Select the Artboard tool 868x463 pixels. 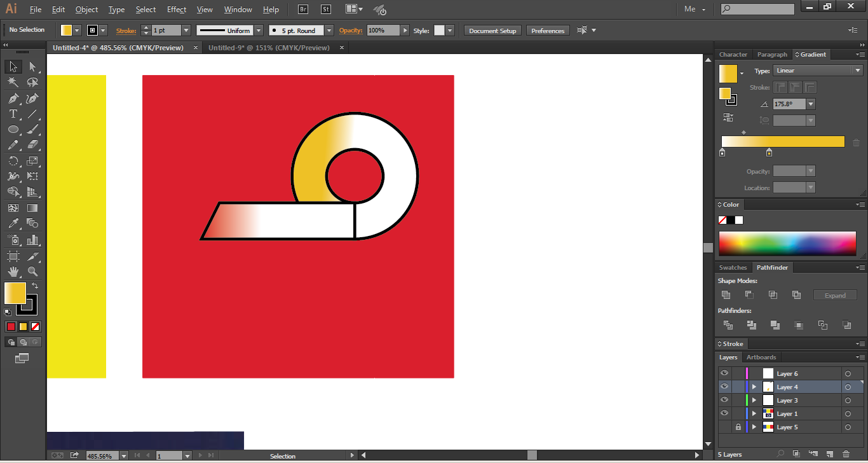[x=13, y=256]
